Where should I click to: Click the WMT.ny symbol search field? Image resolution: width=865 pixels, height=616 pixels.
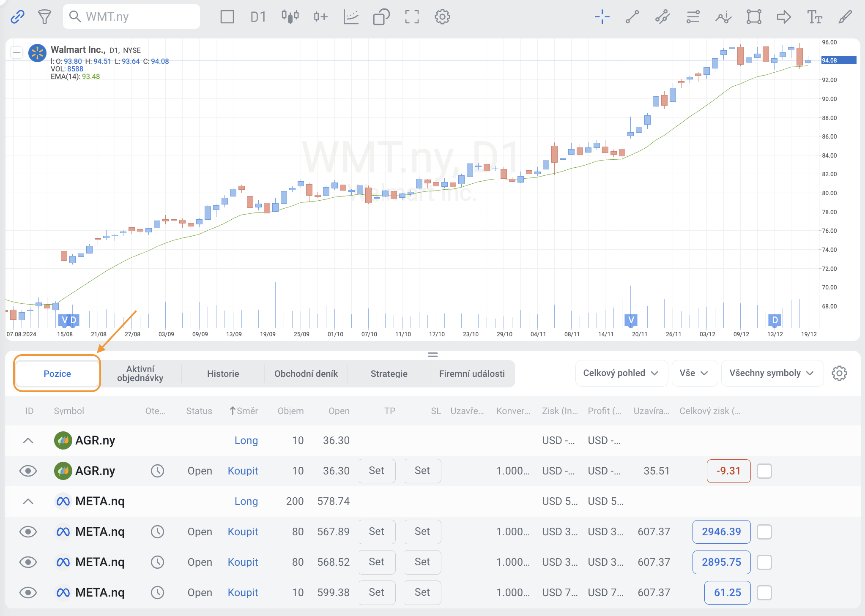[x=131, y=17]
